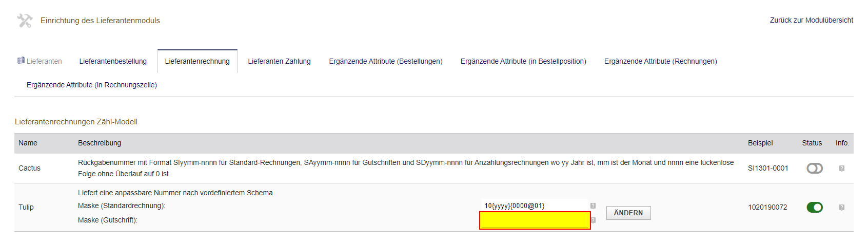Focus the Maske (Standardrechnung) input field
This screenshot has width=868, height=242.
coord(535,206)
